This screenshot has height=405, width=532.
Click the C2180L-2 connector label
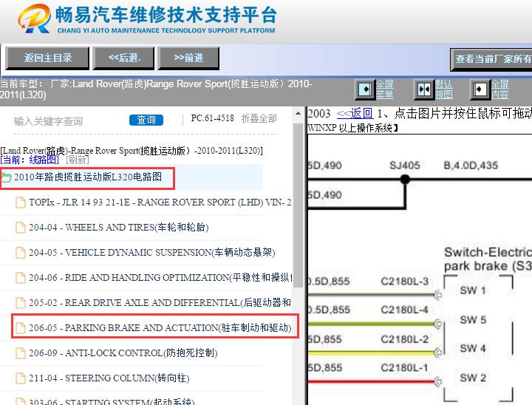404,339
